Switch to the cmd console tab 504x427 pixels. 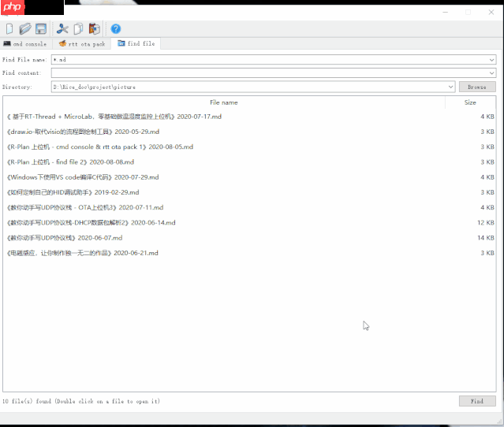pos(25,44)
